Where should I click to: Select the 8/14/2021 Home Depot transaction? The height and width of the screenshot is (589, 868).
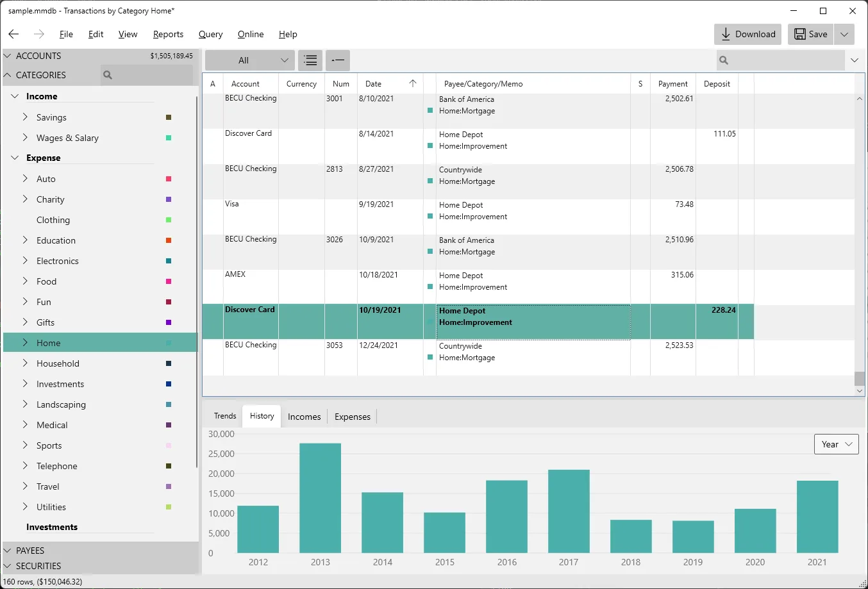click(478, 145)
